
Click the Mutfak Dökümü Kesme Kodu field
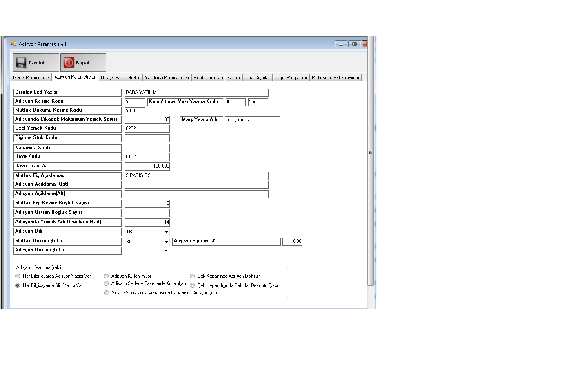[x=135, y=111]
